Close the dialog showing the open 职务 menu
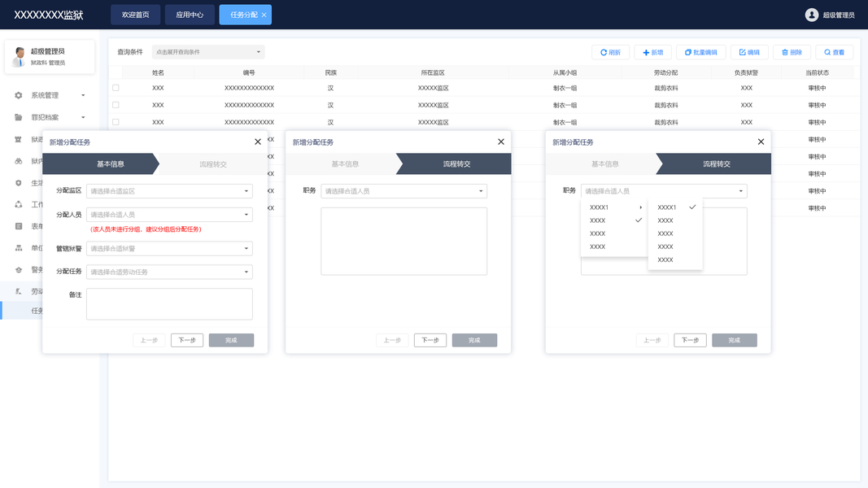 click(x=761, y=142)
